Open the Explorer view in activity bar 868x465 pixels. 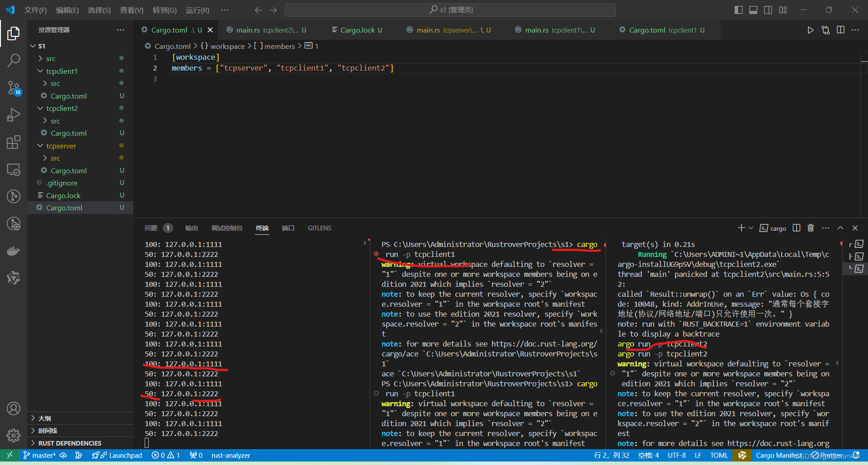click(x=14, y=33)
